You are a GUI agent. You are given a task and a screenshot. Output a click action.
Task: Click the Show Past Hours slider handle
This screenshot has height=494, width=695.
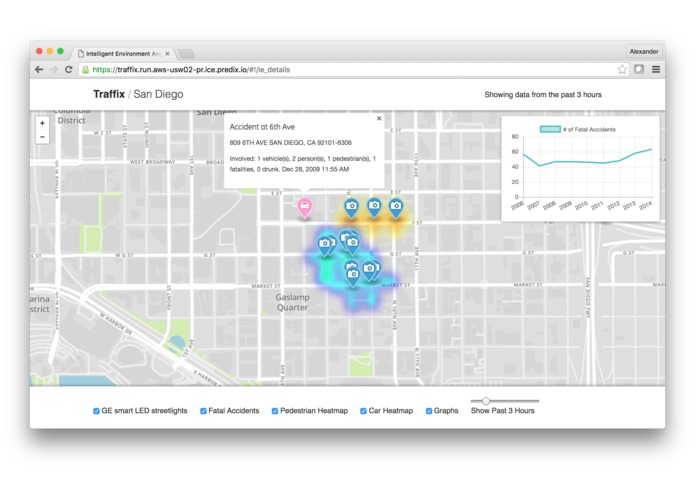486,401
